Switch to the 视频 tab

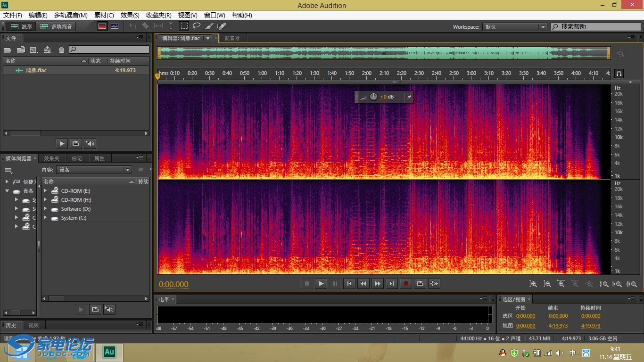[33, 325]
